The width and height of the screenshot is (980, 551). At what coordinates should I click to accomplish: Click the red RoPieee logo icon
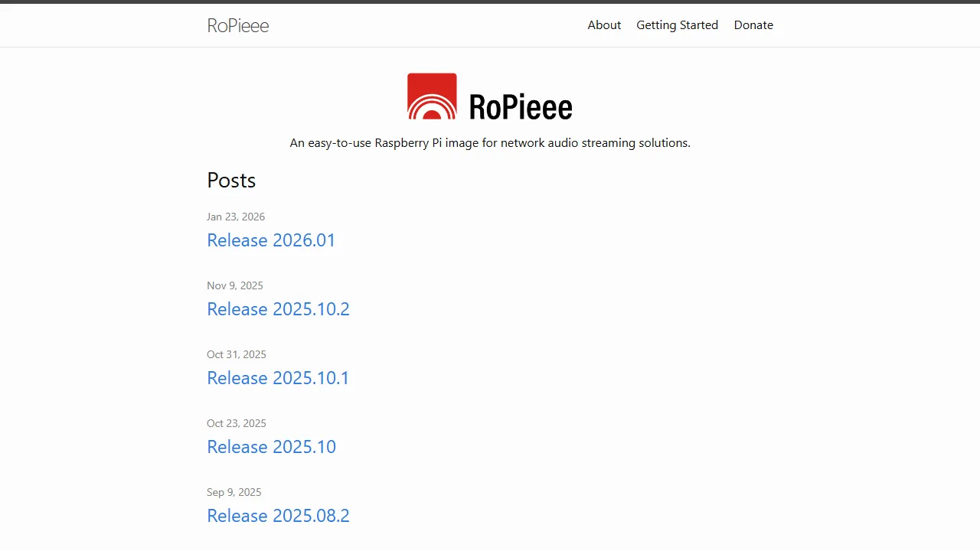coord(432,96)
